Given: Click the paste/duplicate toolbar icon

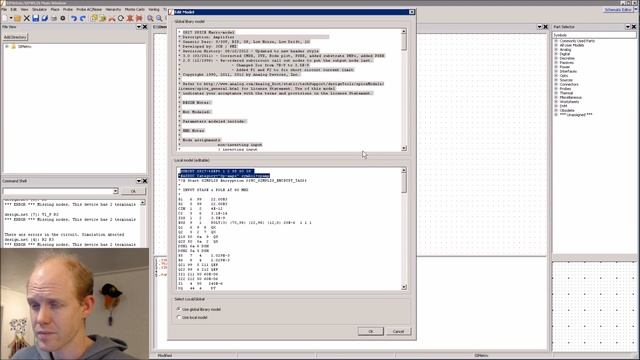Looking at the screenshot, I should [x=103, y=18].
